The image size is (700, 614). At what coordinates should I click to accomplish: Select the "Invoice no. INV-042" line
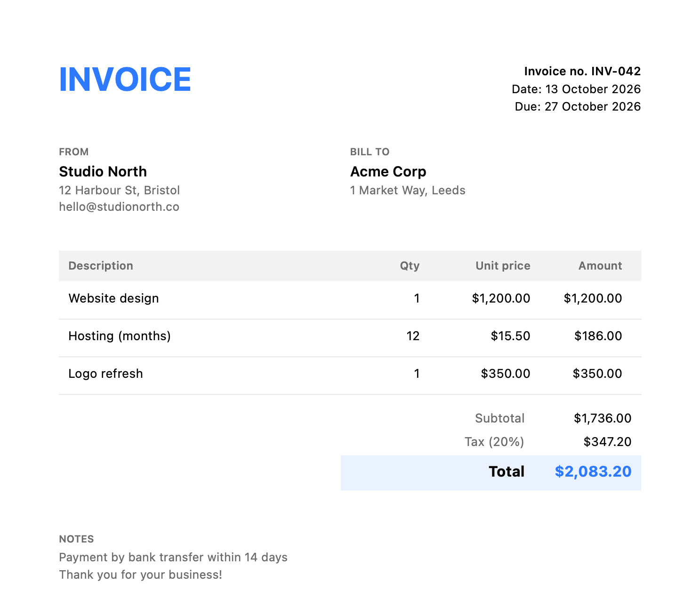point(582,71)
